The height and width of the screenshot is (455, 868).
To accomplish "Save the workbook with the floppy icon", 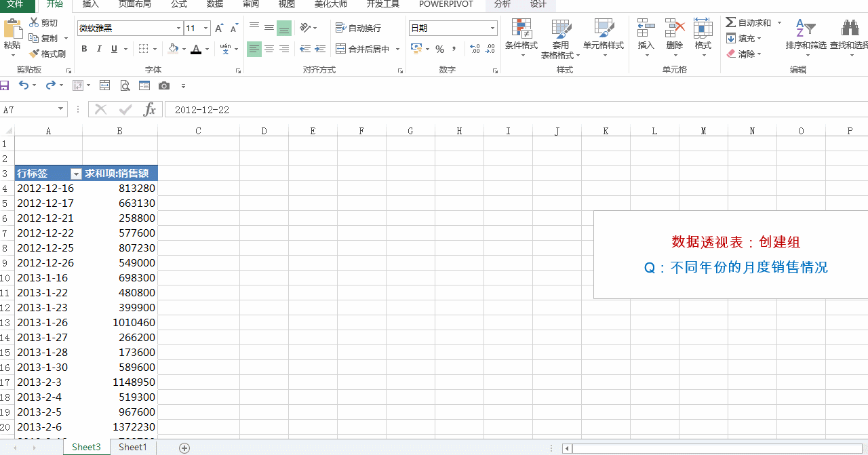I will pyautogui.click(x=4, y=85).
